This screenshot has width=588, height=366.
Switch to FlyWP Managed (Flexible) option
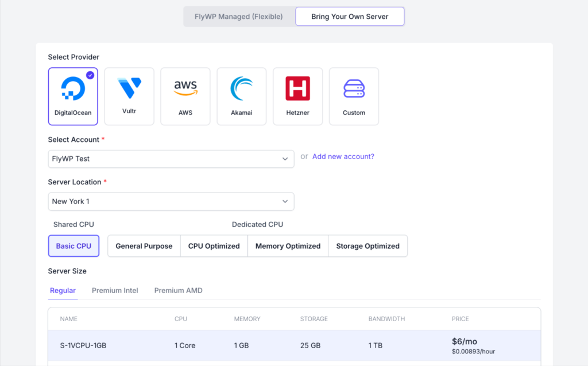coord(239,17)
